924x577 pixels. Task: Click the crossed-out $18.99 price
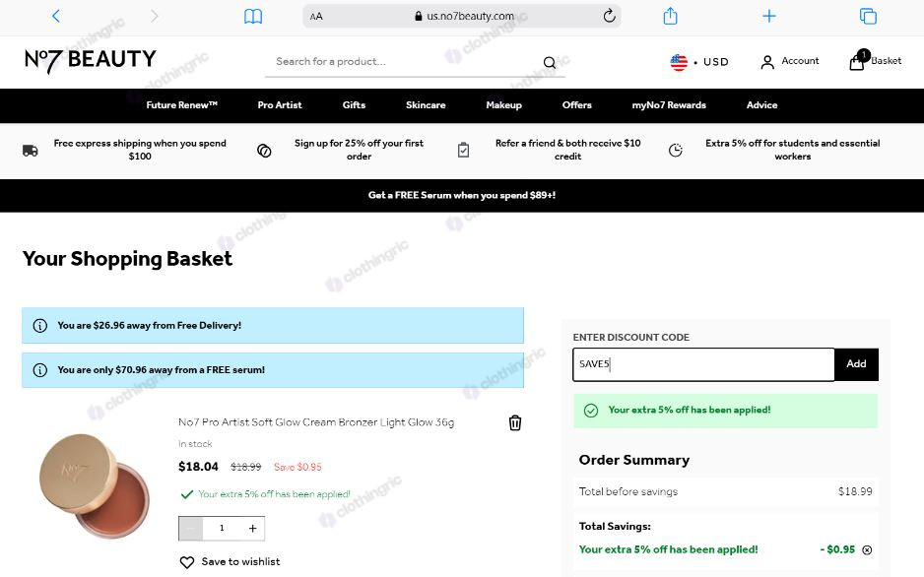tap(245, 467)
